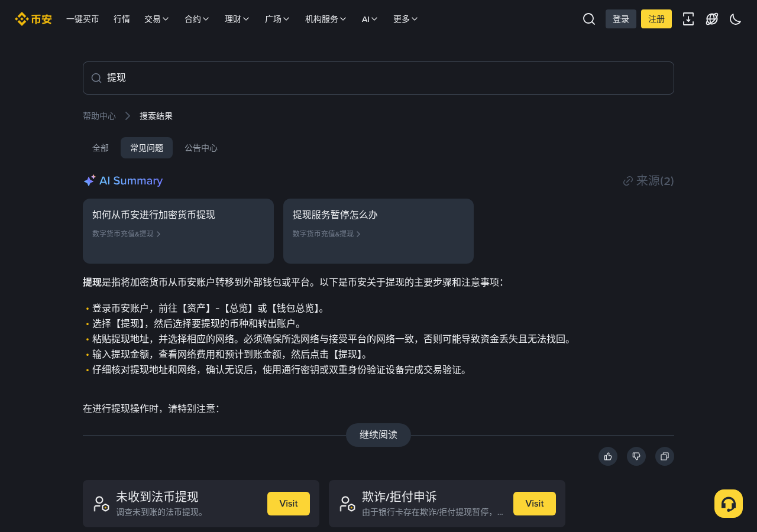This screenshot has height=532, width=757.
Task: Switch to the 公告中心 tab
Action: click(x=201, y=148)
